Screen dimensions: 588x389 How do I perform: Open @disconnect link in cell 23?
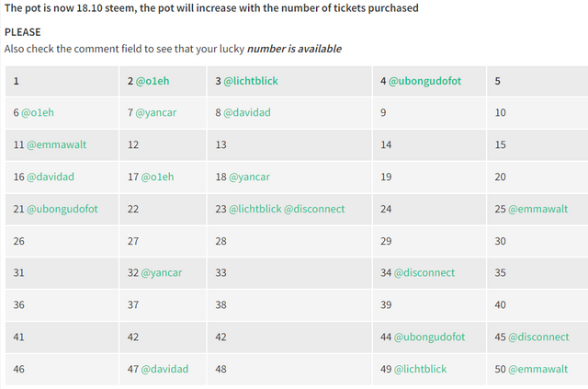pyautogui.click(x=314, y=209)
